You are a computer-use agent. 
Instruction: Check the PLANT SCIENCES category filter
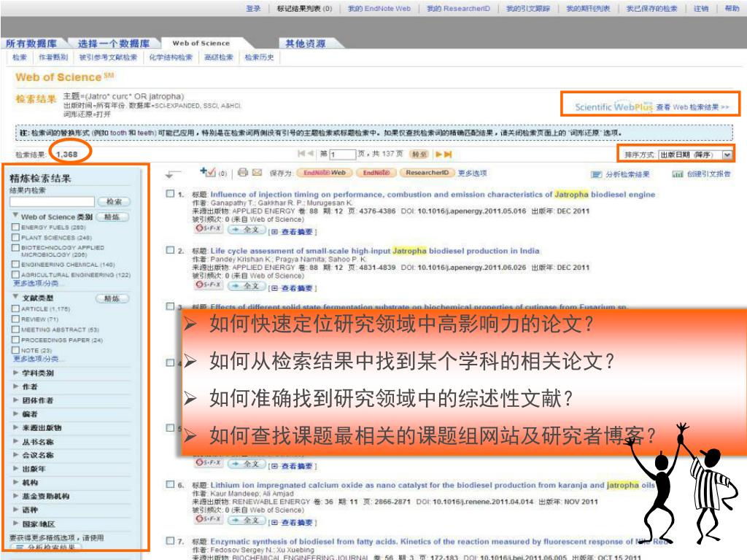pyautogui.click(x=16, y=237)
